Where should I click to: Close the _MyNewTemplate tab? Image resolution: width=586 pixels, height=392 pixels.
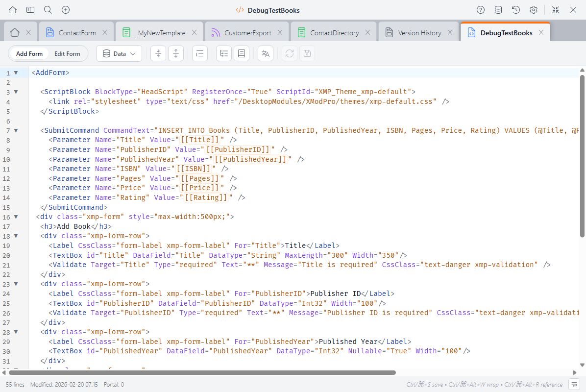click(x=195, y=33)
